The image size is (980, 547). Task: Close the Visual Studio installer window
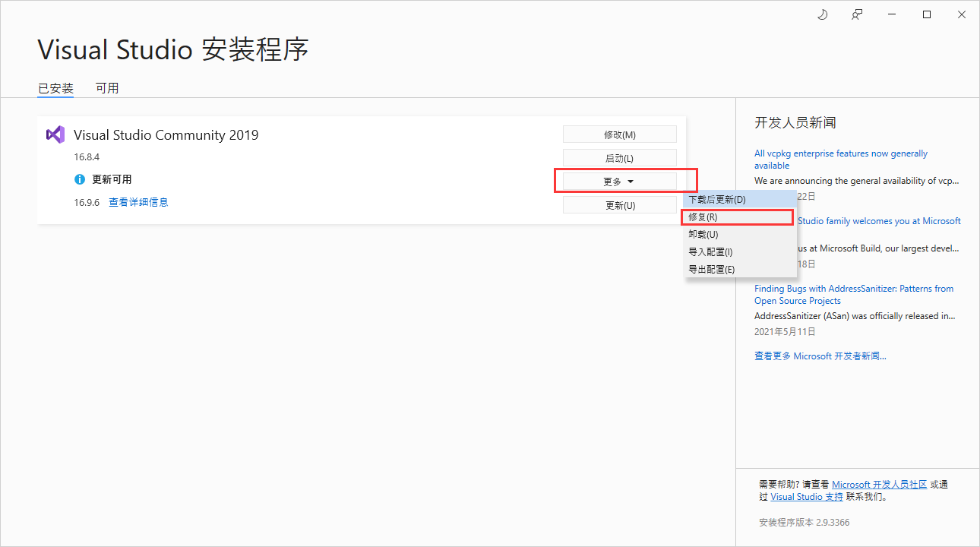pyautogui.click(x=962, y=14)
